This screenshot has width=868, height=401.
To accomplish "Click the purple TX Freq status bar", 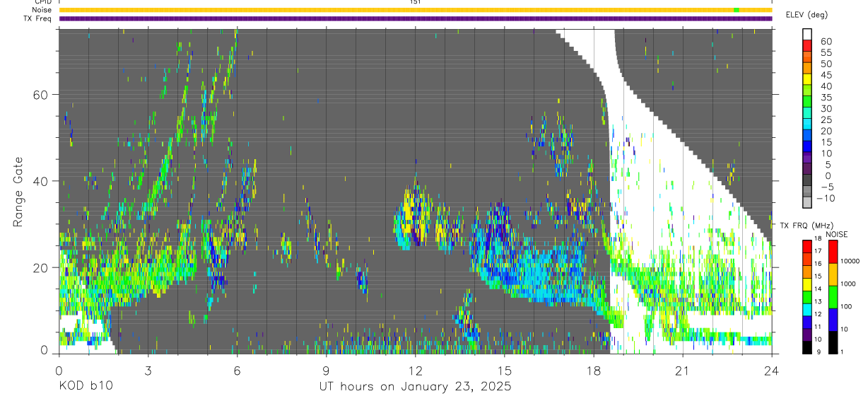I will [x=416, y=18].
